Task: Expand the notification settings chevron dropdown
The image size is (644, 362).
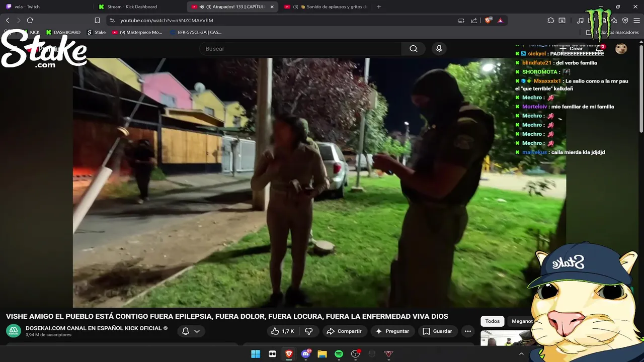Action: click(197, 331)
